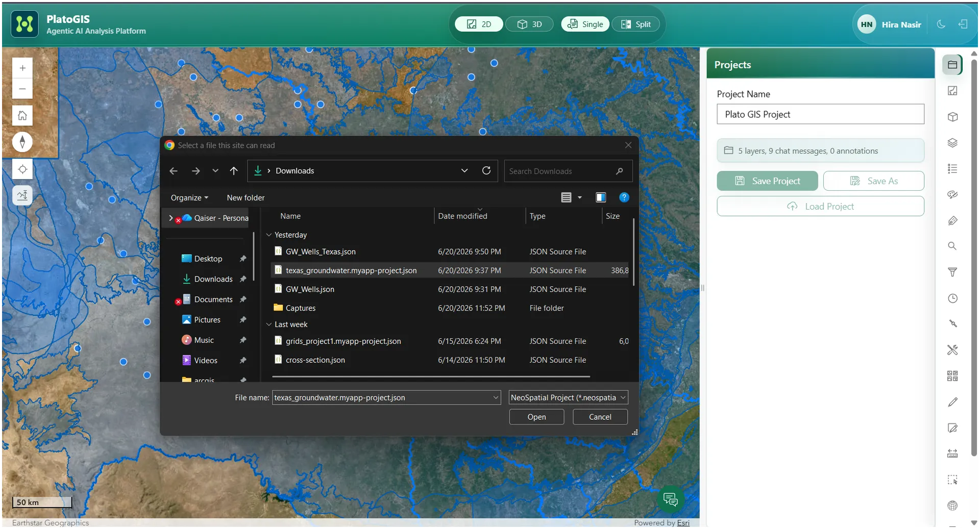Expand the Qaiser - Personal OneDrive tree node
Viewport: 980px width, 529px height.
(171, 218)
